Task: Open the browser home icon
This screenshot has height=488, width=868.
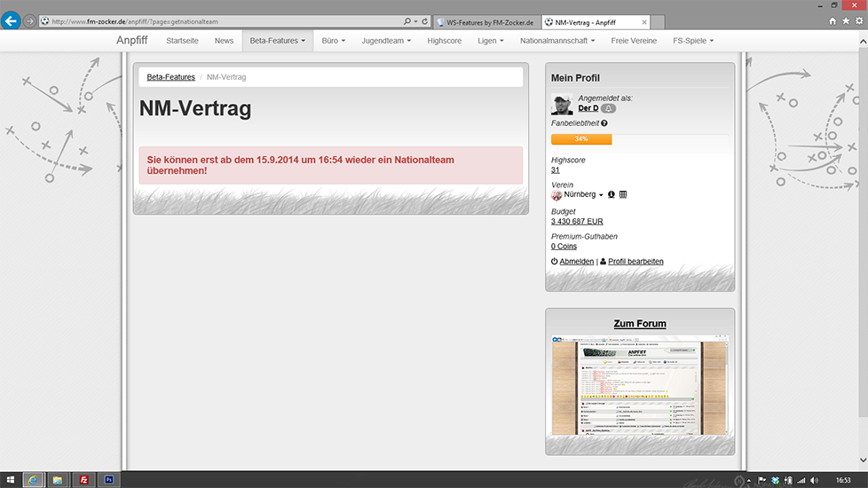Action: tap(832, 20)
